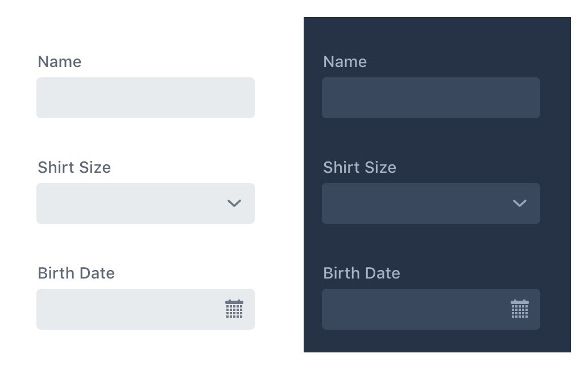
Task: Select the dark-theme Birth Date field
Action: coord(431,309)
